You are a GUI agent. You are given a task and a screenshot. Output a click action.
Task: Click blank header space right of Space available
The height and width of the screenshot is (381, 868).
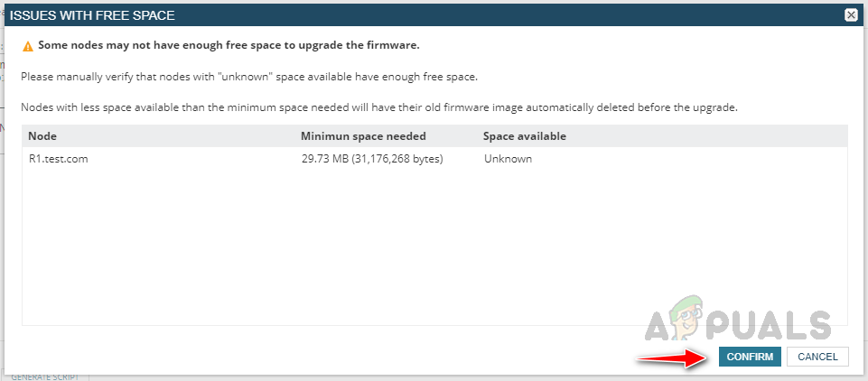pos(714,136)
